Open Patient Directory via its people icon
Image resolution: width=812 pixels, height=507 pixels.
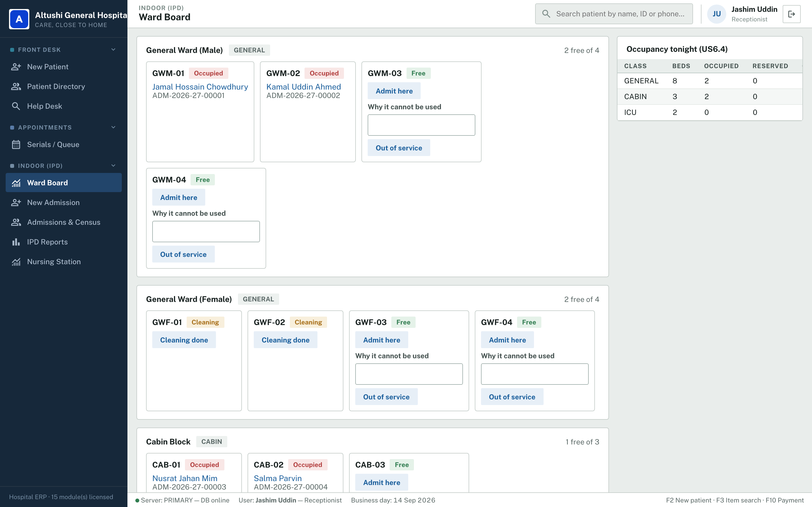pos(16,86)
